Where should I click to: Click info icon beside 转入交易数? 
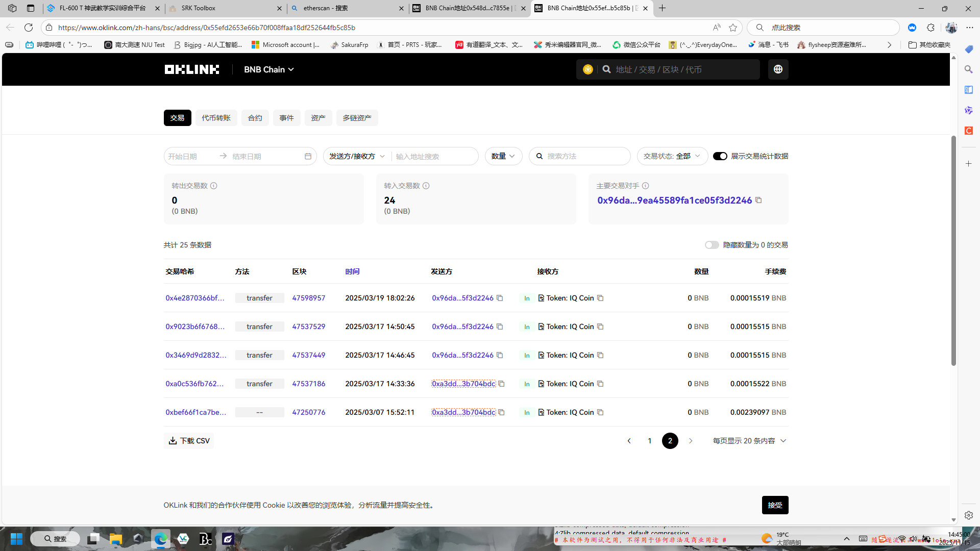tap(426, 186)
